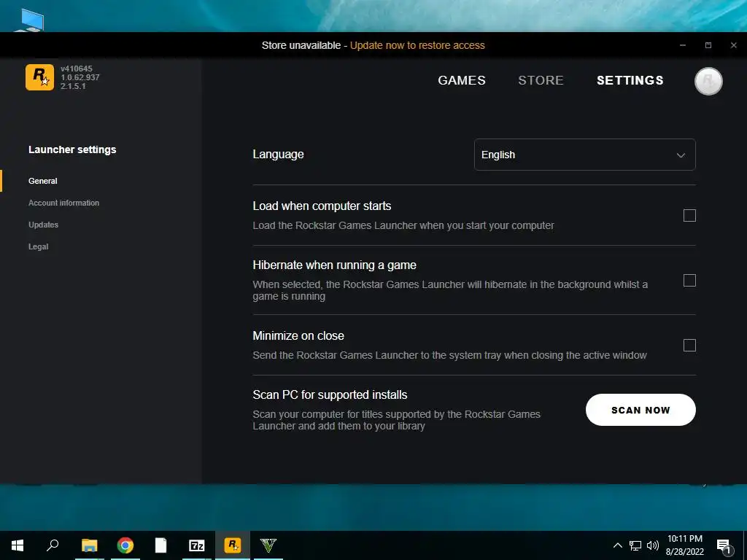The height and width of the screenshot is (560, 747).
Task: Open the blank document taskbar icon
Action: 161,545
